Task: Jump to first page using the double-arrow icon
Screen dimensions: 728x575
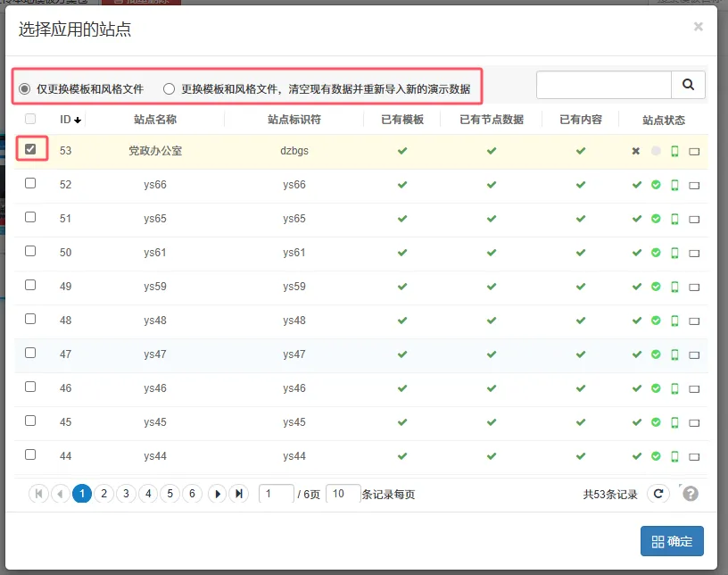Action: [x=38, y=493]
